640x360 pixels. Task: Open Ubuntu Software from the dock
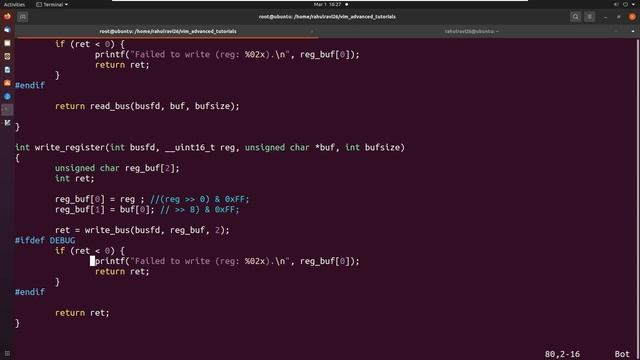pos(7,83)
